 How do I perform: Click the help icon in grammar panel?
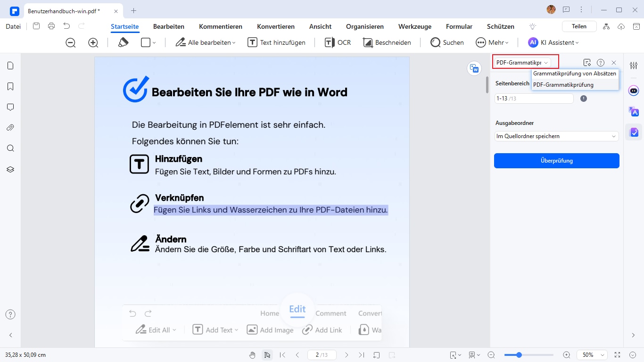click(x=601, y=62)
